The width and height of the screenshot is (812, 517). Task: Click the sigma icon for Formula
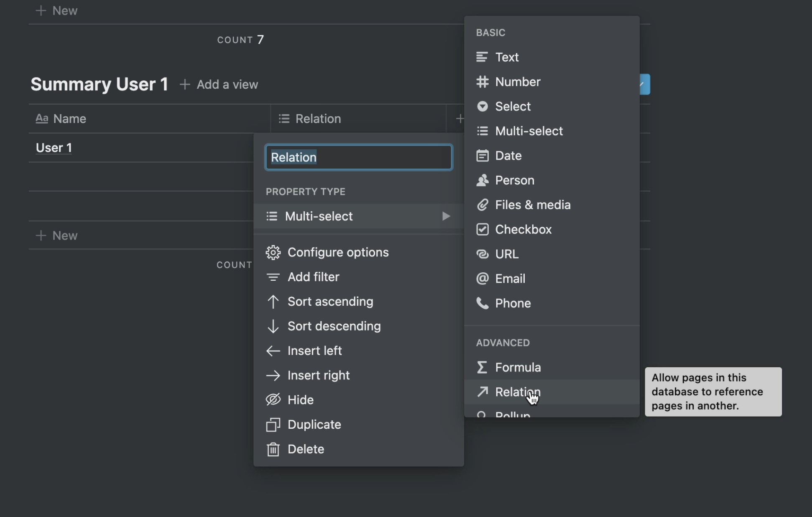pos(482,367)
